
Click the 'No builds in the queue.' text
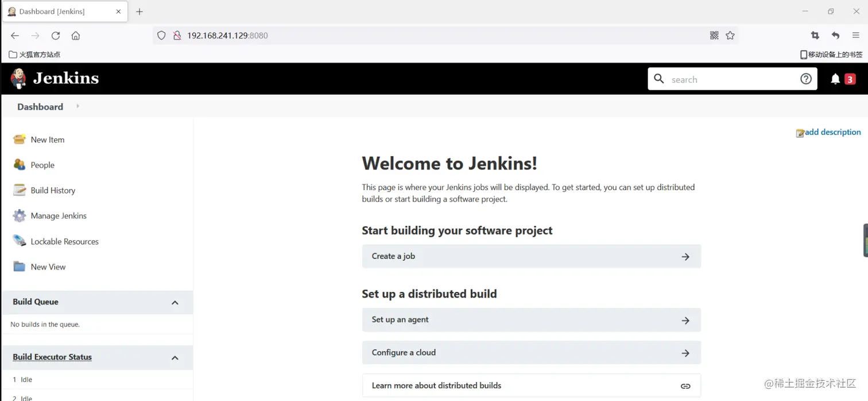(45, 325)
